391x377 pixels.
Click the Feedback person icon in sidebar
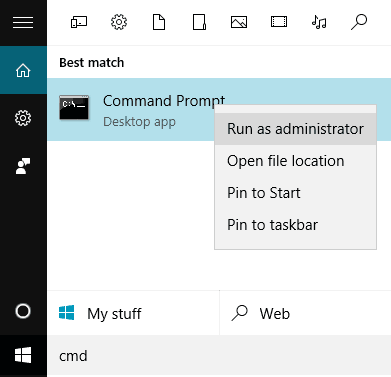23,166
